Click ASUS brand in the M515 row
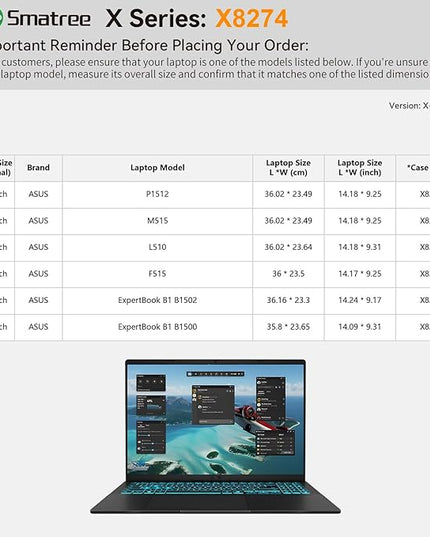Screen dimensions: 430x537 pyautogui.click(x=38, y=221)
